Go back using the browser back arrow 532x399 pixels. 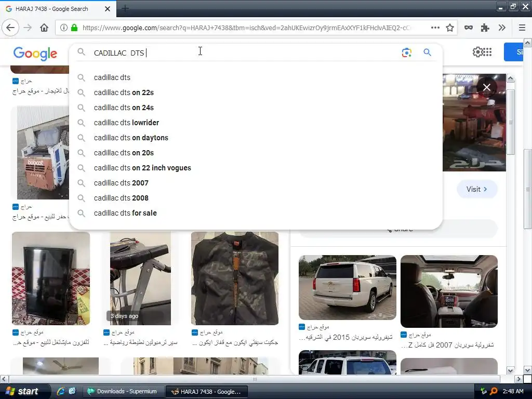pyautogui.click(x=10, y=28)
